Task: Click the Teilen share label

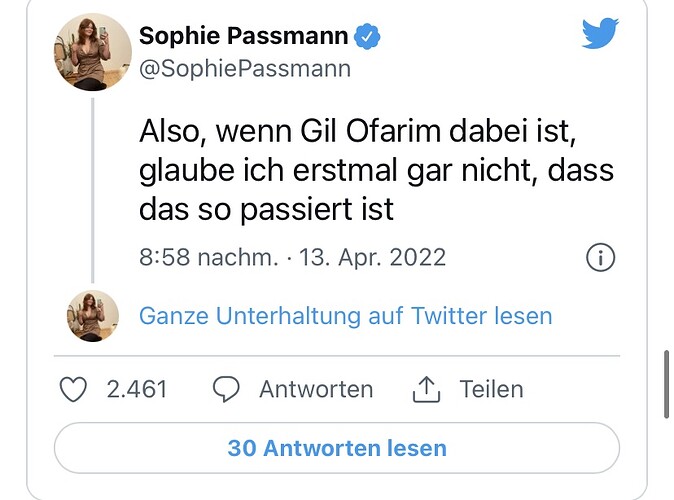Action: (491, 389)
